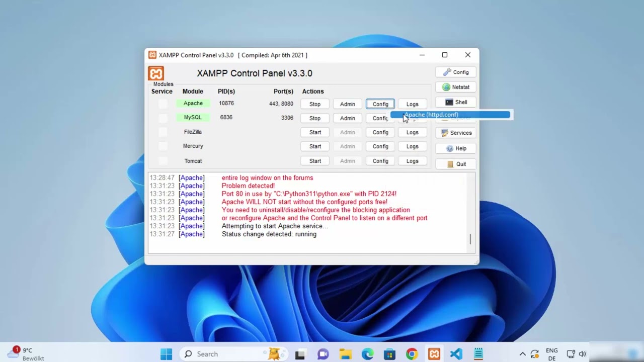644x362 pixels.
Task: Click the Apache module label
Action: pos(193,103)
